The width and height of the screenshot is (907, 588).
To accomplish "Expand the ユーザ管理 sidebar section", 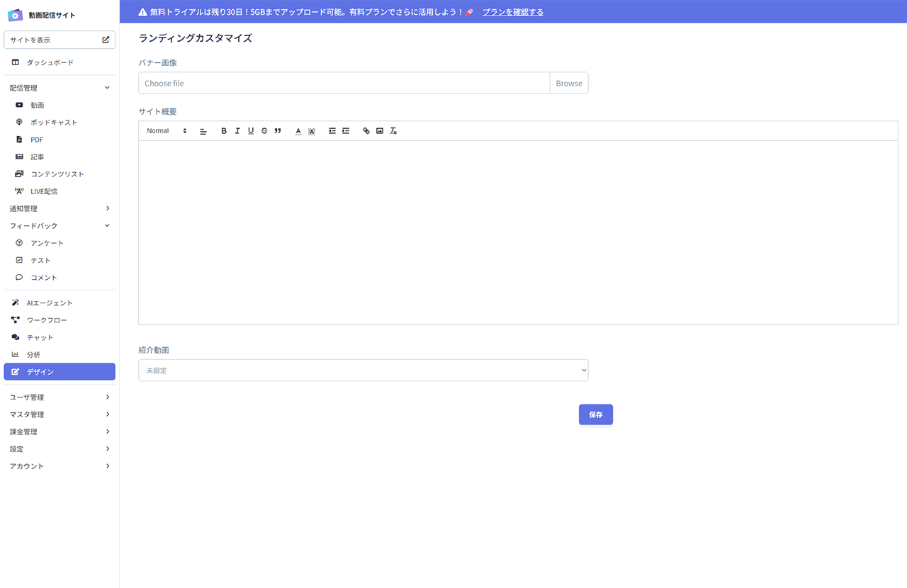I will point(60,397).
